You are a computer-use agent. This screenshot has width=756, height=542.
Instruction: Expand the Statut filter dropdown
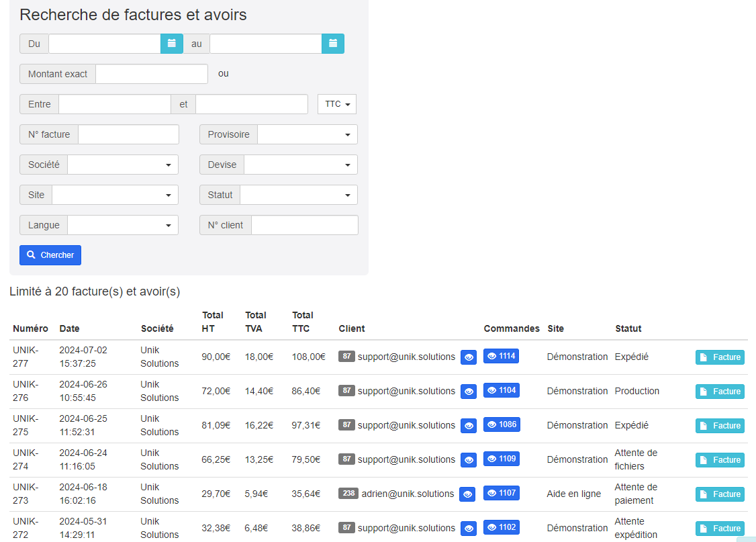click(x=298, y=195)
